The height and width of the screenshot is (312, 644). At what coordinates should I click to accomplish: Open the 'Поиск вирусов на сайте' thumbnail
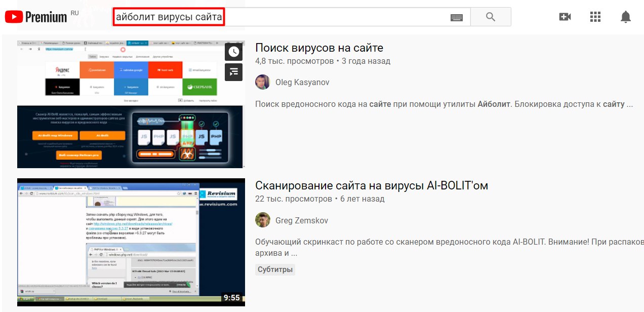131,104
